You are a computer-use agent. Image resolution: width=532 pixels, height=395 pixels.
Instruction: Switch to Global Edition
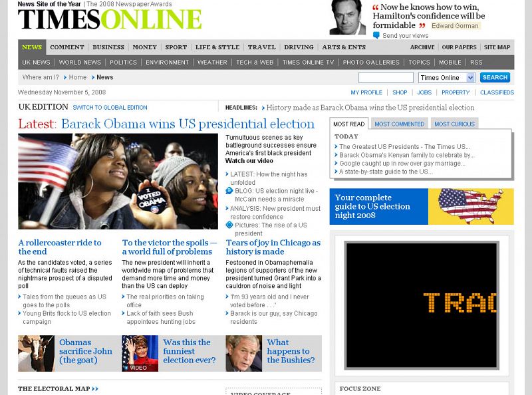pos(110,108)
